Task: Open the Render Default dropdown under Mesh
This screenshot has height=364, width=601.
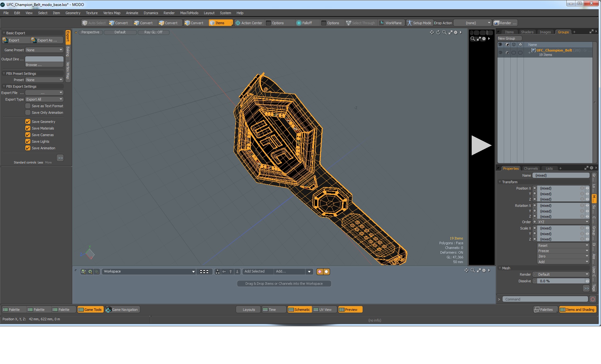Action: 563,274
